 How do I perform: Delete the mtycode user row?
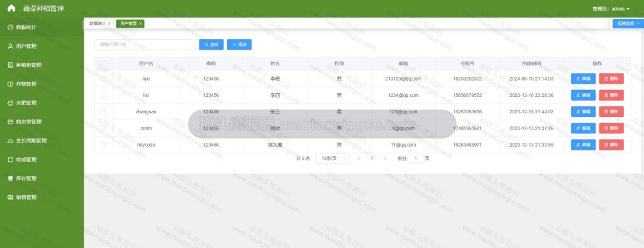pyautogui.click(x=611, y=145)
